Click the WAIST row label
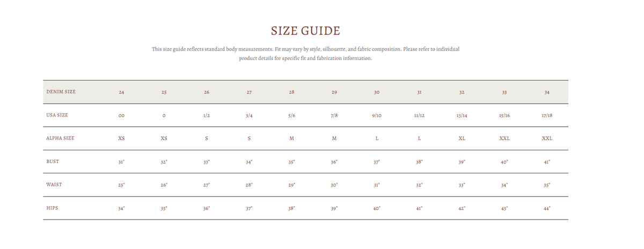Viewport: 644px width, 249px height. [x=54, y=184]
